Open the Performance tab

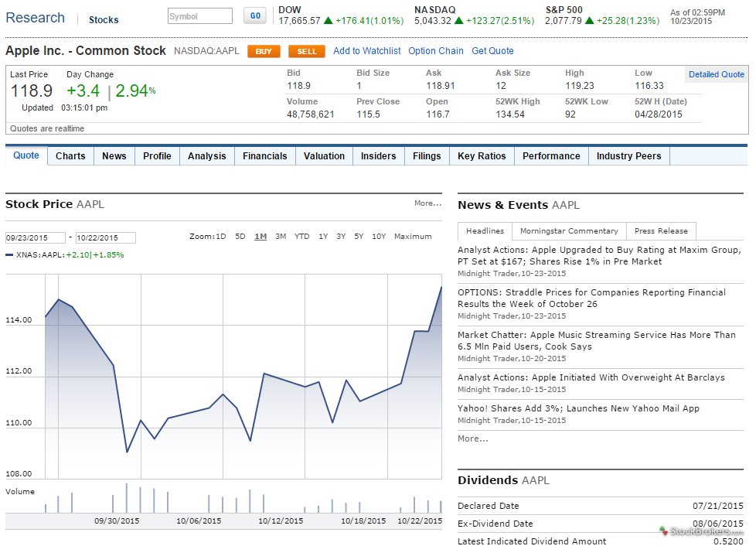tap(551, 155)
